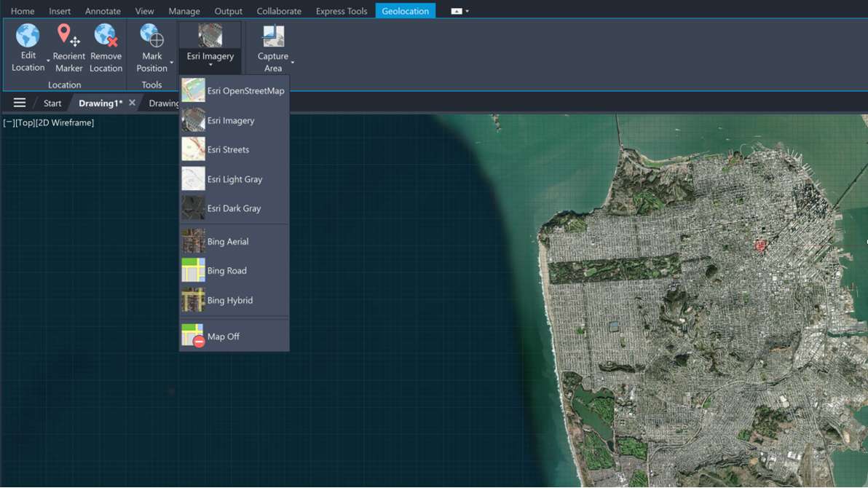Close the Drawing1* tab
This screenshot has width=868, height=488.
pyautogui.click(x=132, y=103)
